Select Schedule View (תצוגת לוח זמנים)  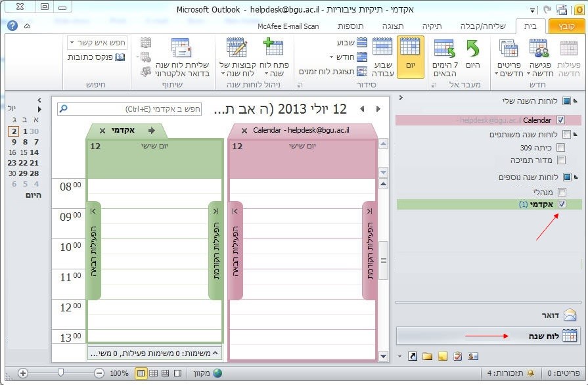pyautogui.click(x=333, y=71)
